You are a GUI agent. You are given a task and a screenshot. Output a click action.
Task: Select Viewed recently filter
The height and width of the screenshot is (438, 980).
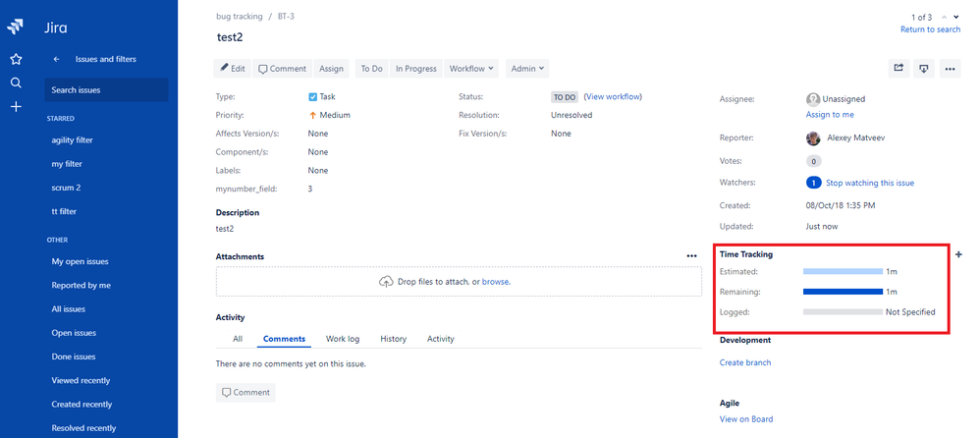tap(81, 380)
